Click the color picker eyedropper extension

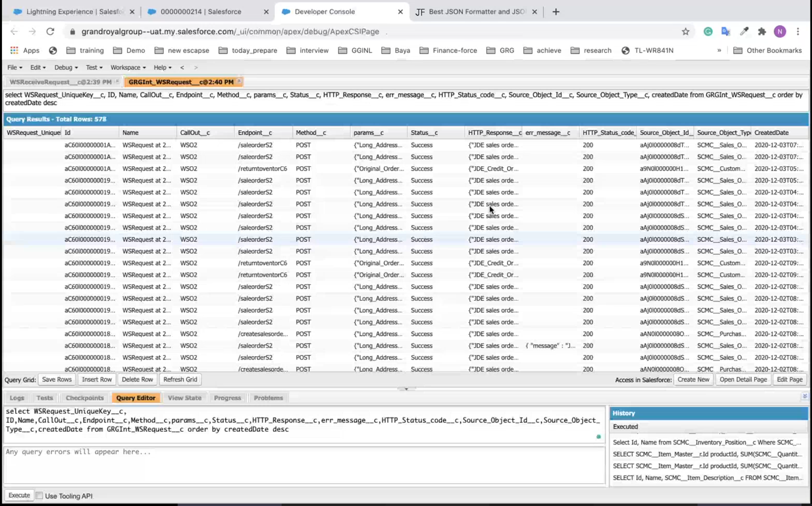pos(744,31)
